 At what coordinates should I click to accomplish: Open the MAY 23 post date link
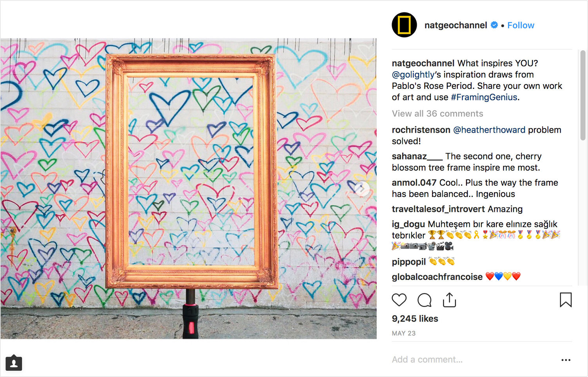[x=403, y=333]
